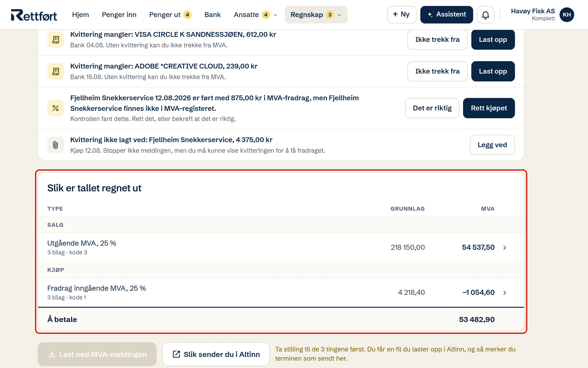Click the paperclip icon on Fjellheim receipt row
The width and height of the screenshot is (588, 368).
pos(56,145)
